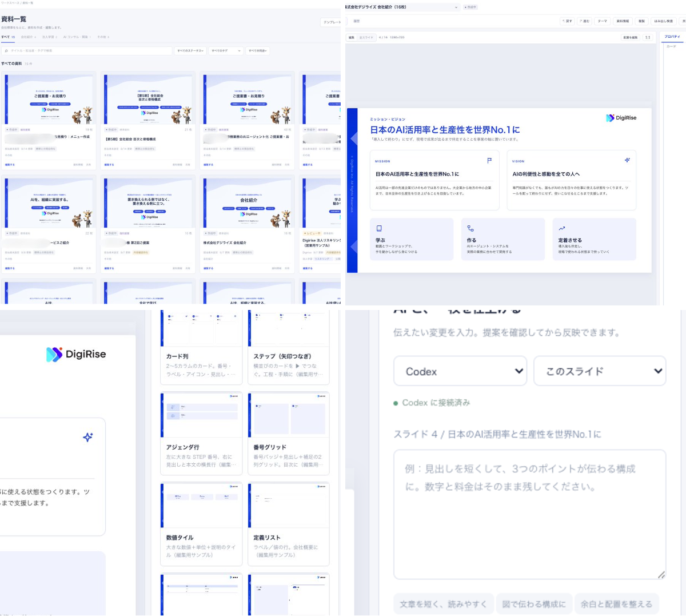Open the 置き換えられる側ではなく deck thumbnail

point(149,203)
